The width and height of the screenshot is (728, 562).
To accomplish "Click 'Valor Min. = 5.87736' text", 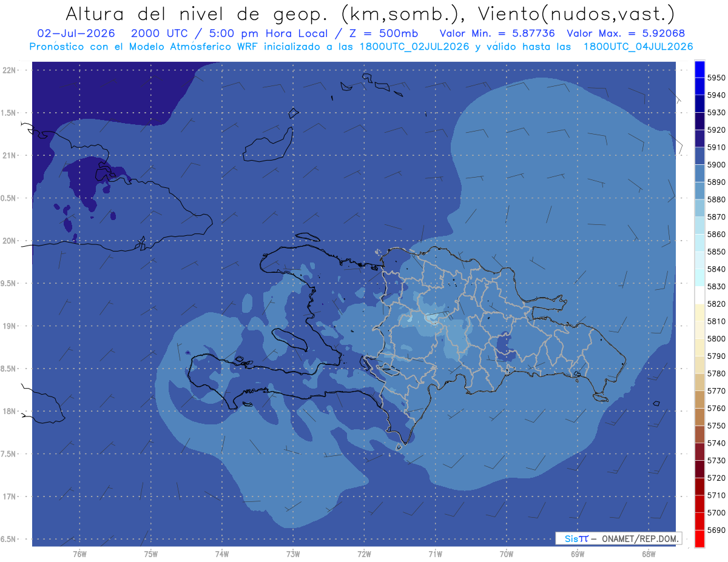I will point(497,33).
